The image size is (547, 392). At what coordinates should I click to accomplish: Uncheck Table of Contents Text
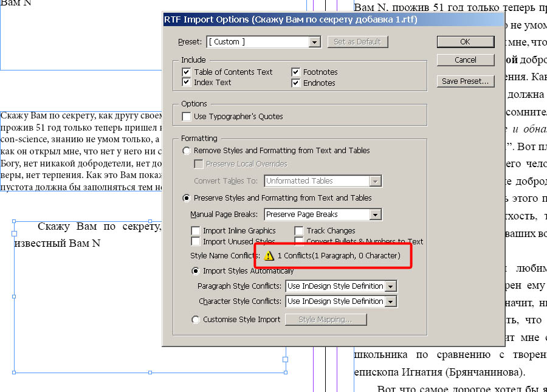[x=187, y=72]
